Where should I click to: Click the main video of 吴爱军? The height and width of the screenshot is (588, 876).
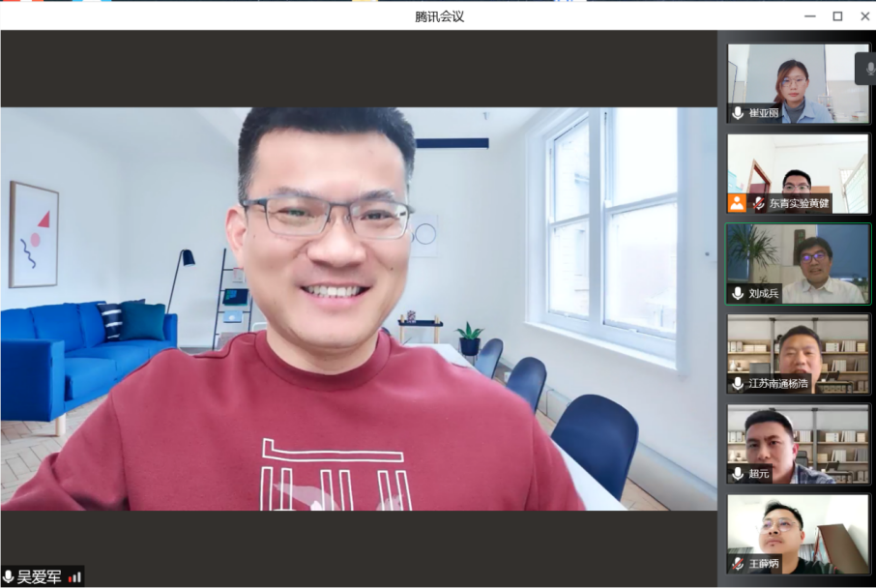tap(359, 309)
